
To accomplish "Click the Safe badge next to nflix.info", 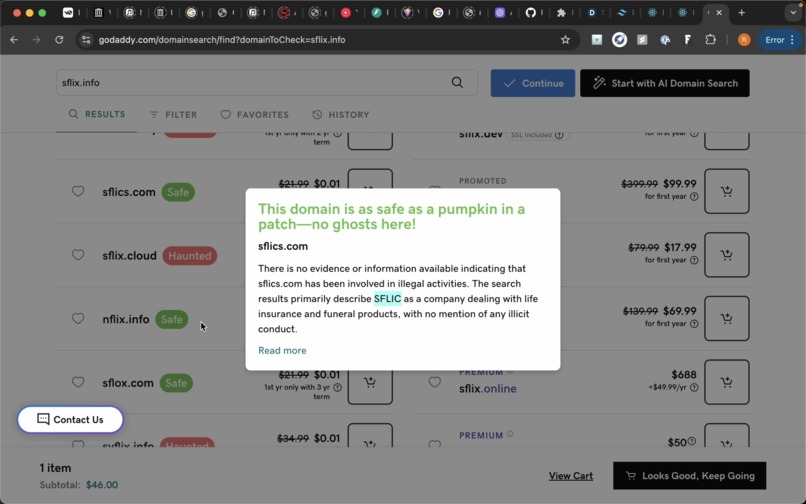I will click(x=171, y=319).
